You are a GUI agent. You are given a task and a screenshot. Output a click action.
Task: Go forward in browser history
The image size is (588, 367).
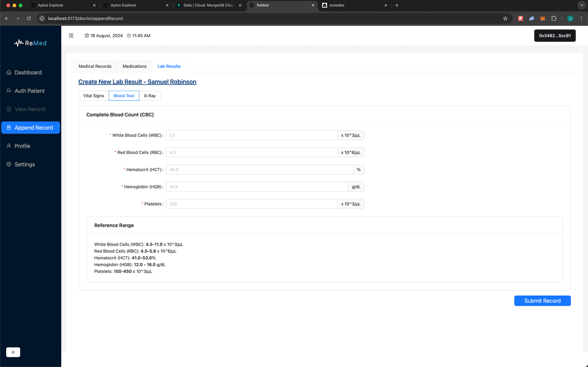point(18,18)
